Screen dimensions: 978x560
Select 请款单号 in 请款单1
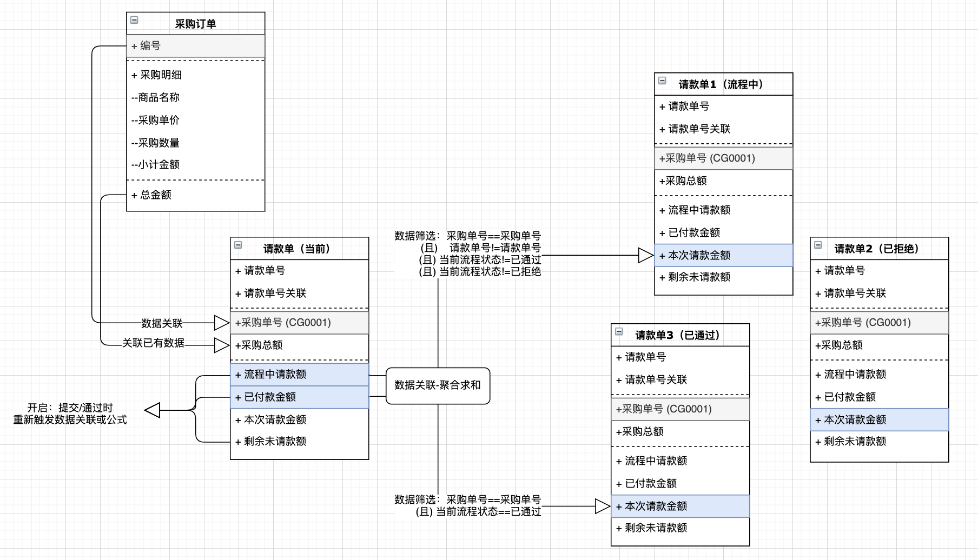tap(724, 106)
